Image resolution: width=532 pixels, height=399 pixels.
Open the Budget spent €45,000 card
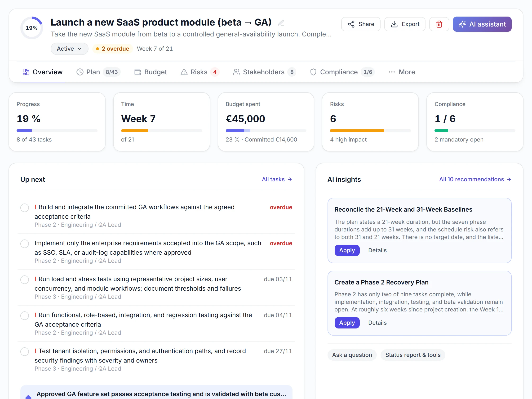(x=266, y=122)
